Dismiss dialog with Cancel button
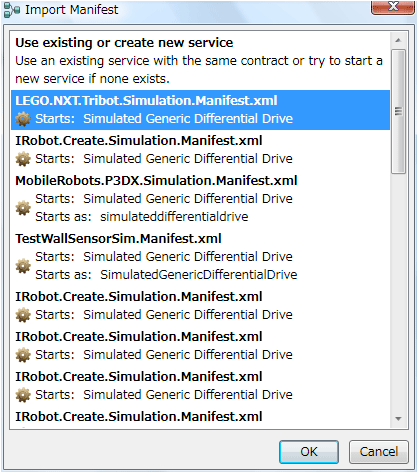Viewport: 418px width, 473px height. [x=379, y=452]
